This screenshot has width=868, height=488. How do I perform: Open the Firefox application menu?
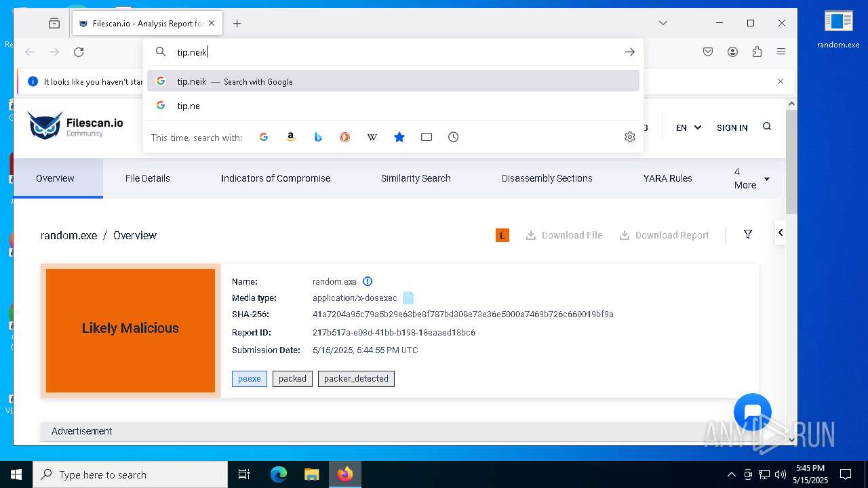click(x=781, y=52)
